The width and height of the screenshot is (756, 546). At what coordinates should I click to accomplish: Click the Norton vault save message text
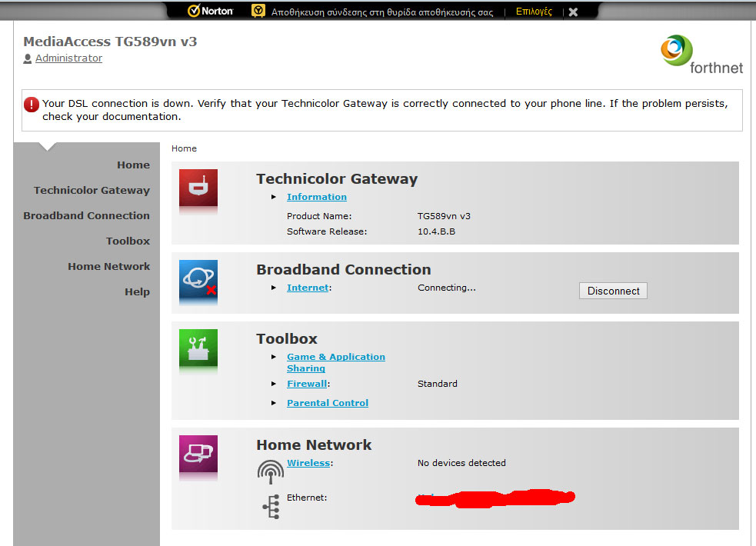pyautogui.click(x=382, y=12)
